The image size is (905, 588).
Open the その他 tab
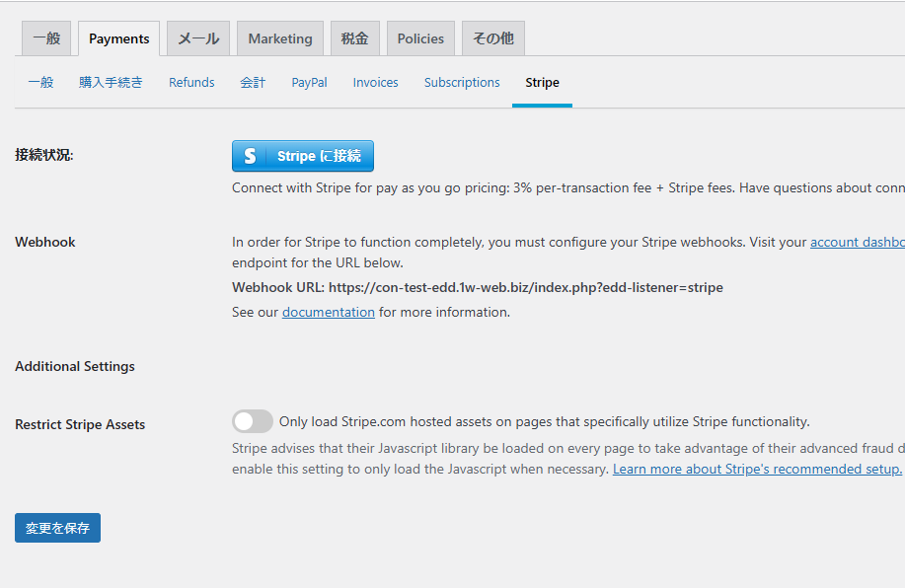coord(492,38)
